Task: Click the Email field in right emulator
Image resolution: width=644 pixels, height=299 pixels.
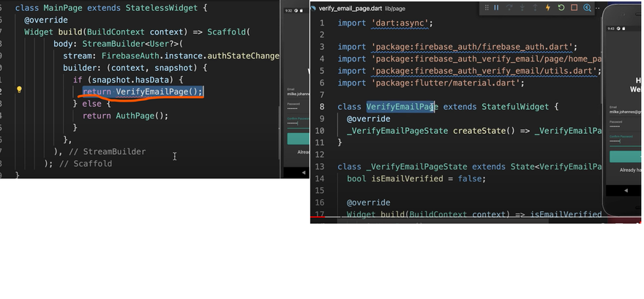Action: pyautogui.click(x=624, y=113)
